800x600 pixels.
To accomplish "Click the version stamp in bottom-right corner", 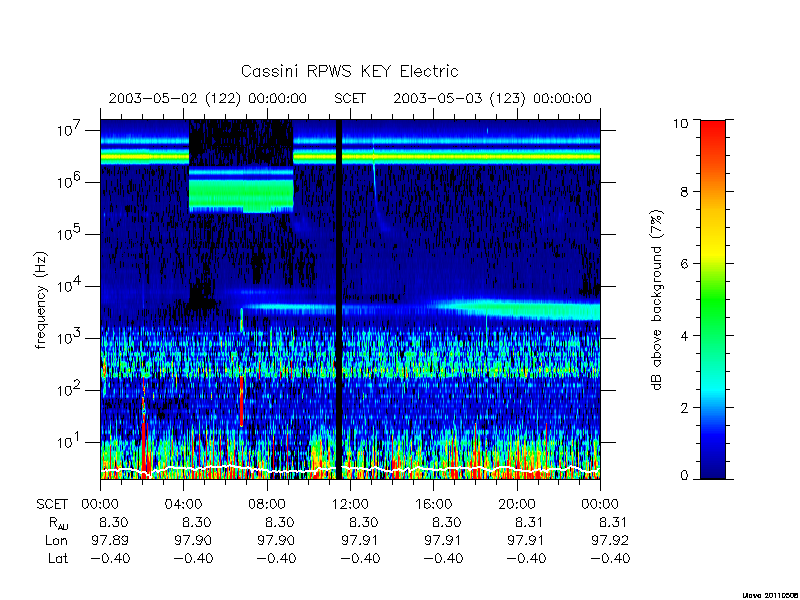I will pos(770,595).
